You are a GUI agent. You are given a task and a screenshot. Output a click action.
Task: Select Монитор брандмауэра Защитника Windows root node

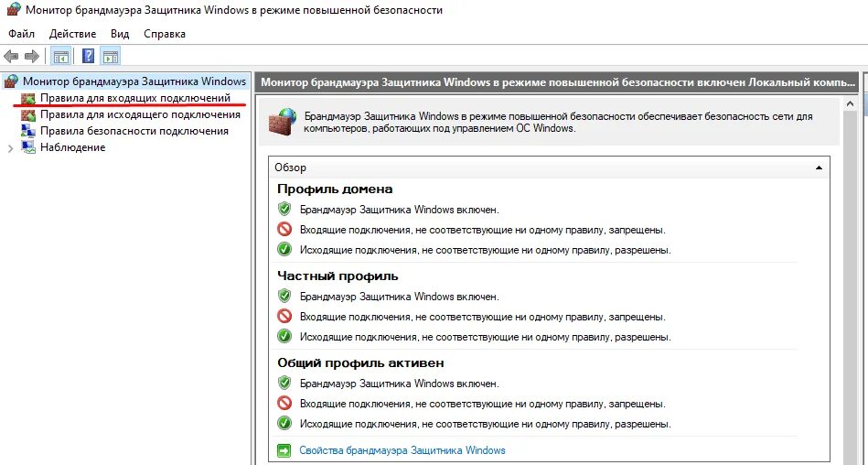(134, 81)
